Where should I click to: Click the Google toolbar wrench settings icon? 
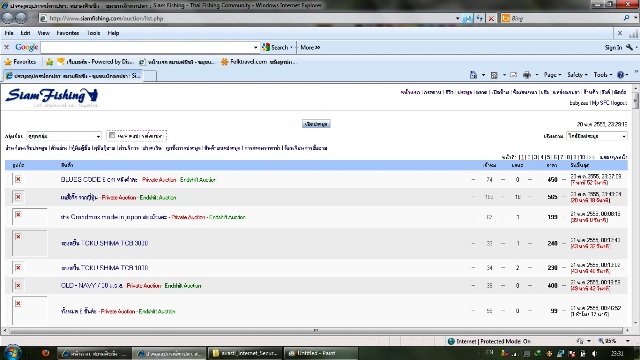pyautogui.click(x=629, y=47)
